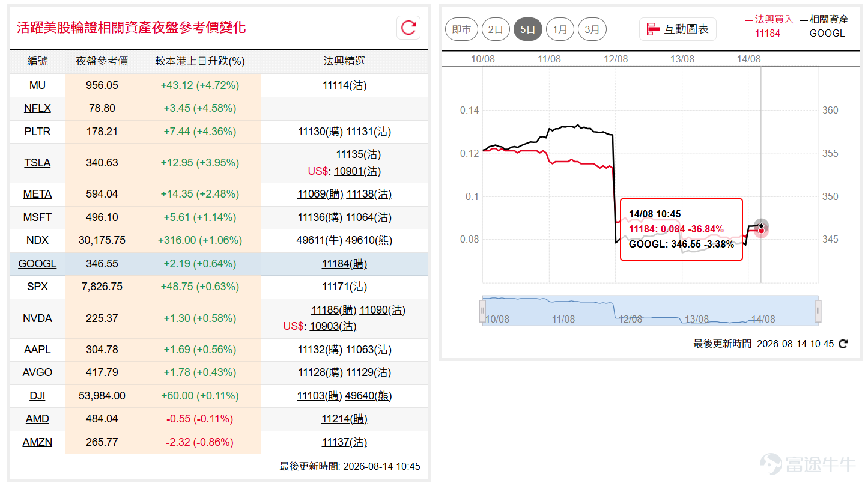
Task: Open warrant 11136 call for MSFT
Action: coord(320,217)
